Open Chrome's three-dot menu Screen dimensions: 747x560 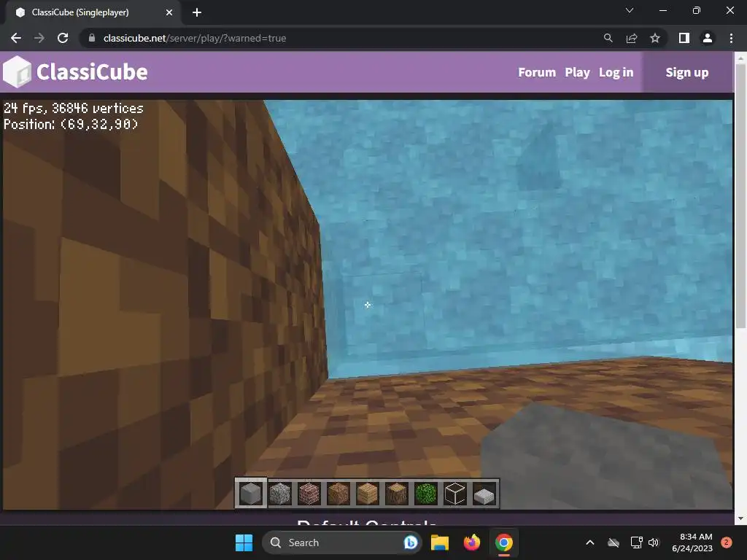tap(731, 38)
